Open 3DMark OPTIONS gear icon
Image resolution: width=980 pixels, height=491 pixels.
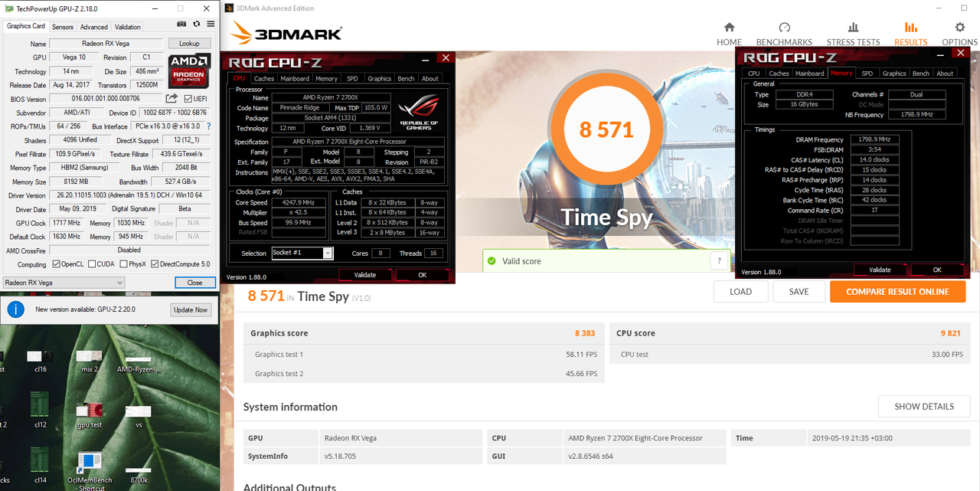point(959,28)
